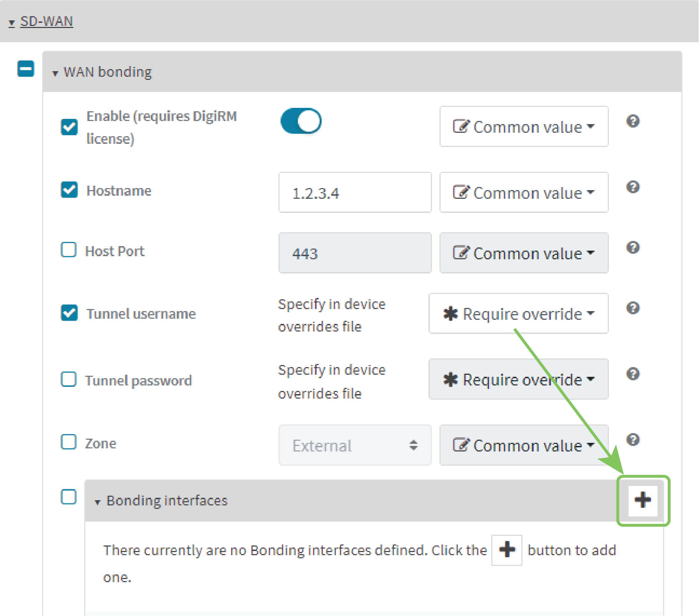Image resolution: width=699 pixels, height=616 pixels.
Task: Open the Require override dropdown for Tunnel username
Action: point(518,314)
